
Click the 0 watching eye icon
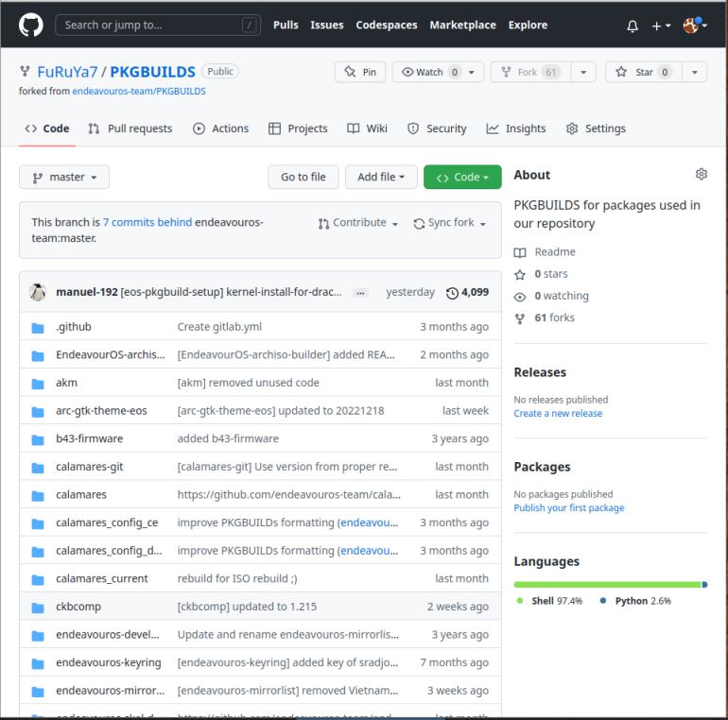tap(520, 297)
